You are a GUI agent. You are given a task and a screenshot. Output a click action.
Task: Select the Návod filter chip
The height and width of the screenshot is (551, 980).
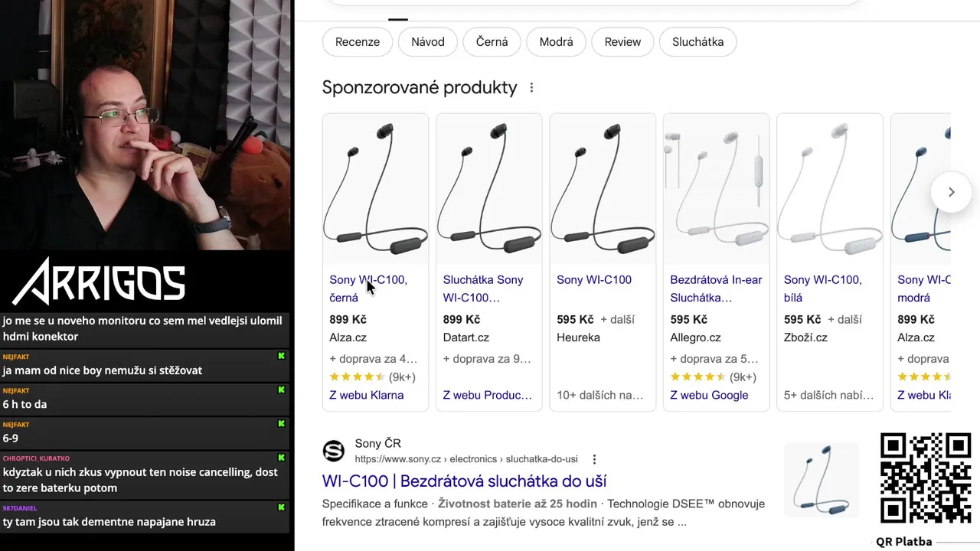427,42
